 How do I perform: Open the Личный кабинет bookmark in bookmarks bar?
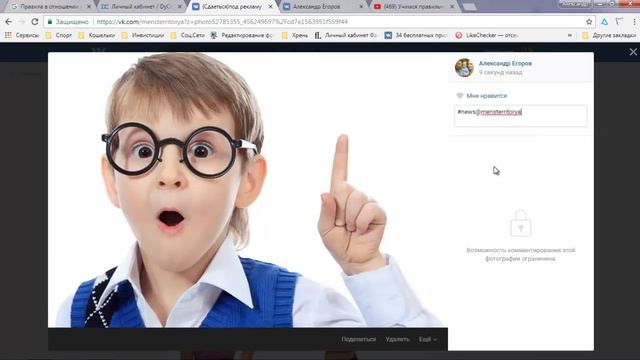pyautogui.click(x=346, y=36)
